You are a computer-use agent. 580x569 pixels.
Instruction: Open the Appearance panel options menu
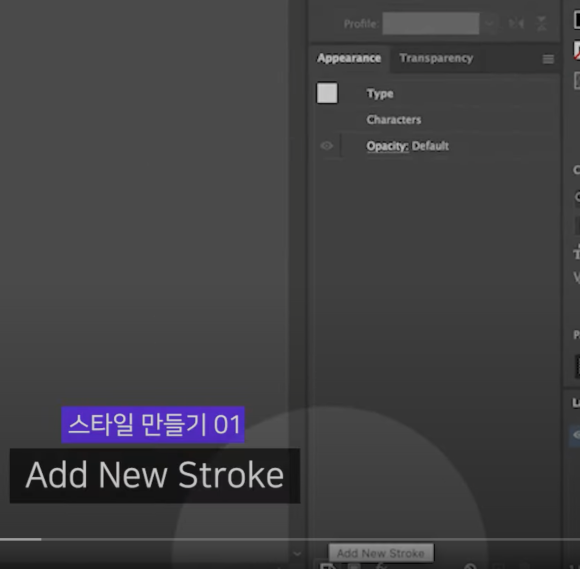click(548, 59)
